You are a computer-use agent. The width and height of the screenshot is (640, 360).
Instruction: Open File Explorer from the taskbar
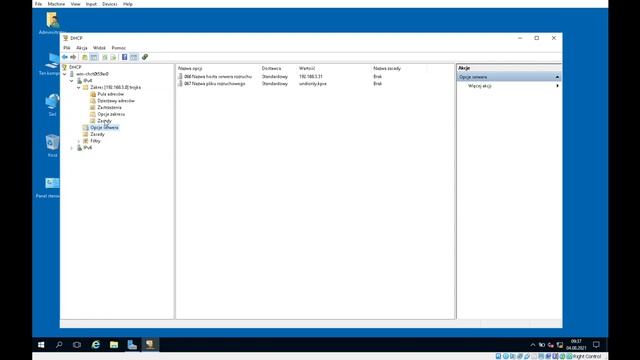coord(114,345)
